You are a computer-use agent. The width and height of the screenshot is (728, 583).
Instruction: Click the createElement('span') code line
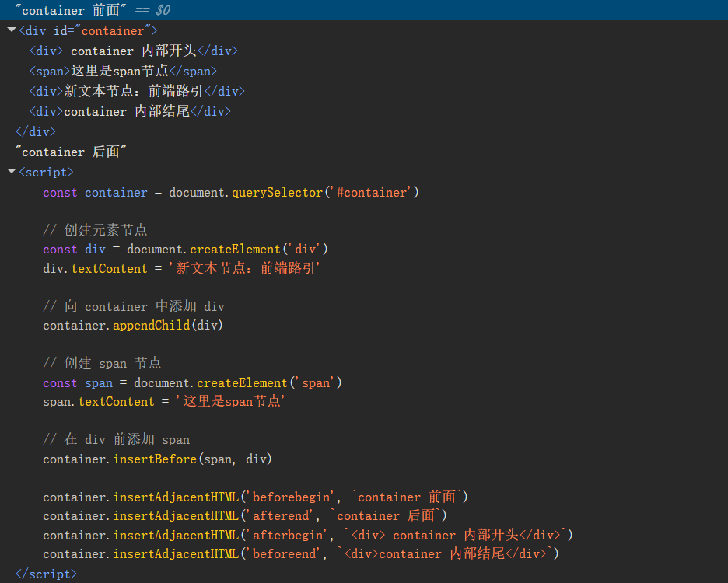192,382
